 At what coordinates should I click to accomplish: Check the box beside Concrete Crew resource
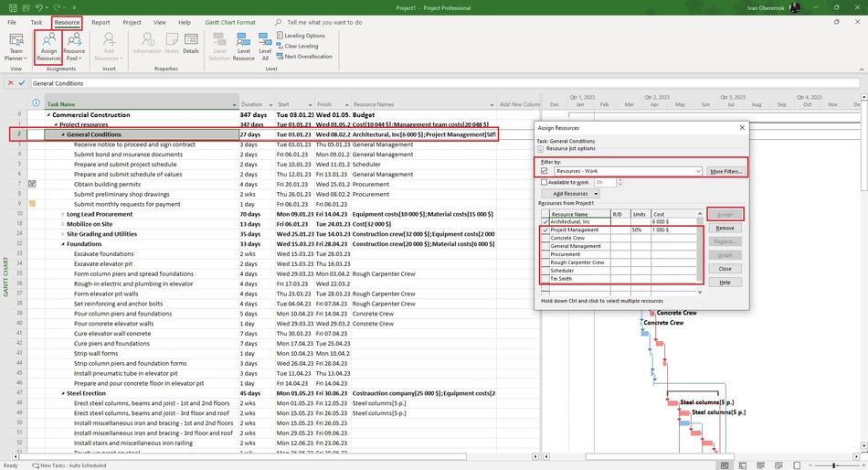coord(545,238)
